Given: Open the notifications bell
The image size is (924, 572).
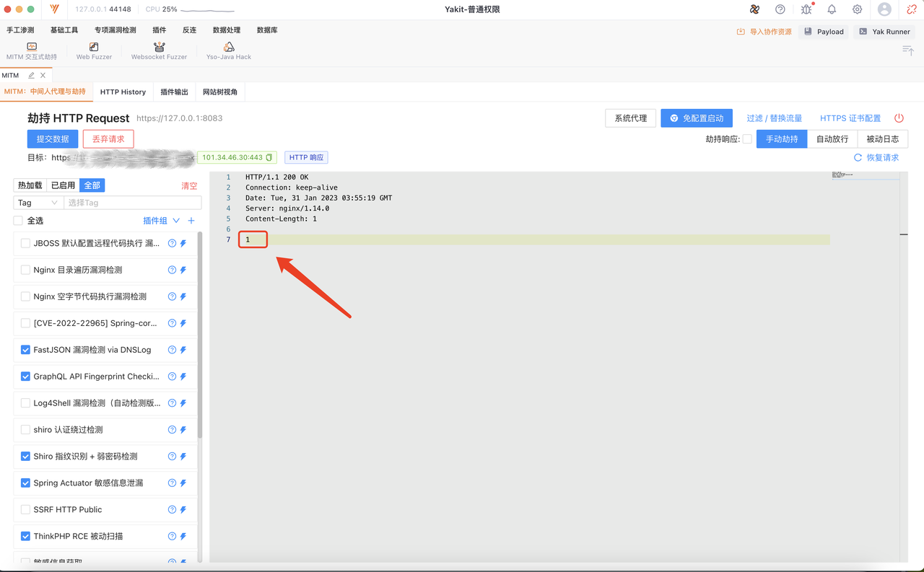Looking at the screenshot, I should [x=832, y=9].
